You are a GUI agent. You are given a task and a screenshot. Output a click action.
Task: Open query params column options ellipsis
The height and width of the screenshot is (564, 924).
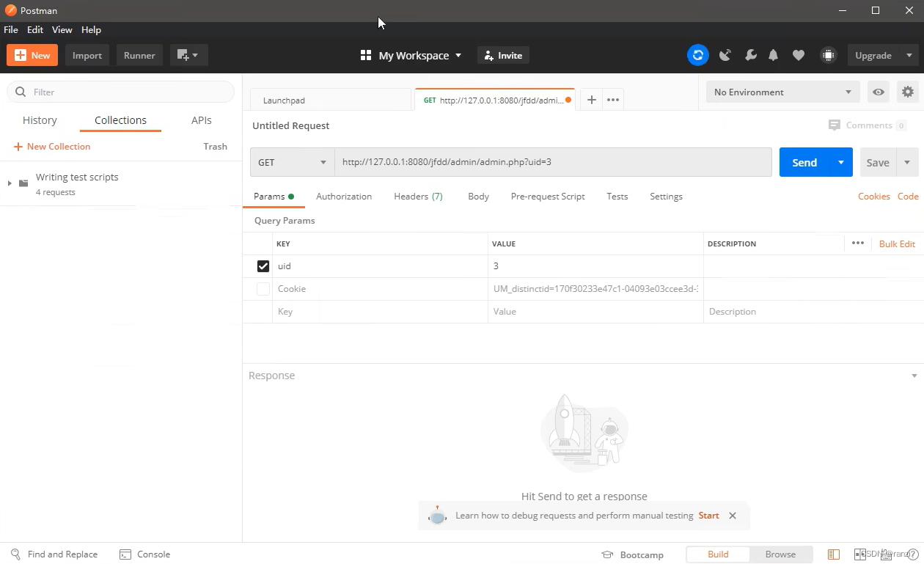tap(858, 243)
